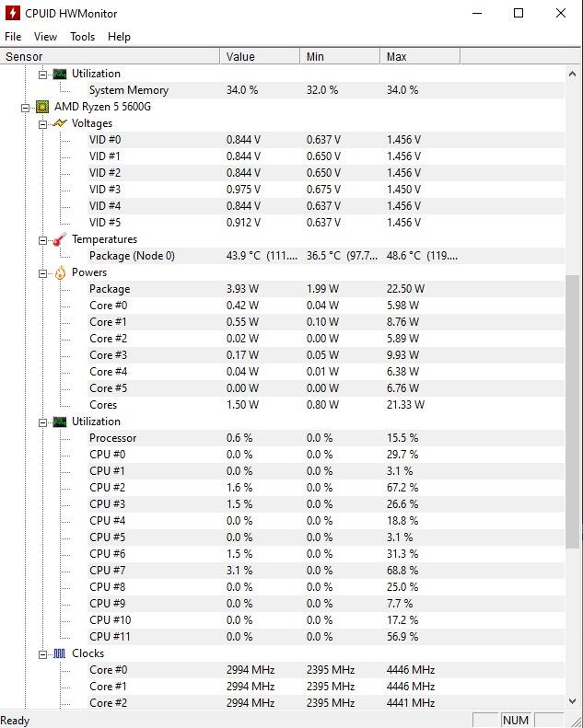Open the View menu

point(45,37)
